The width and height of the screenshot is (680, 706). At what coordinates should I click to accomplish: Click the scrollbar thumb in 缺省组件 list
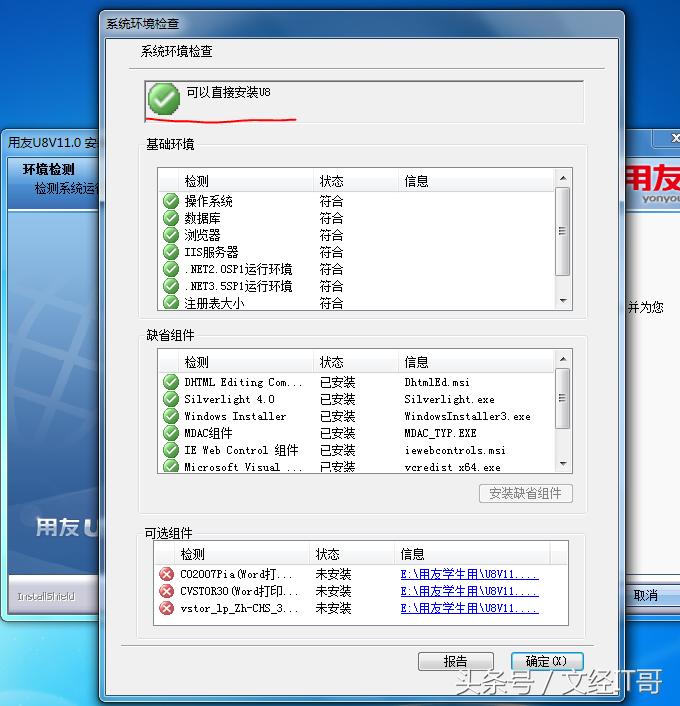coord(562,398)
